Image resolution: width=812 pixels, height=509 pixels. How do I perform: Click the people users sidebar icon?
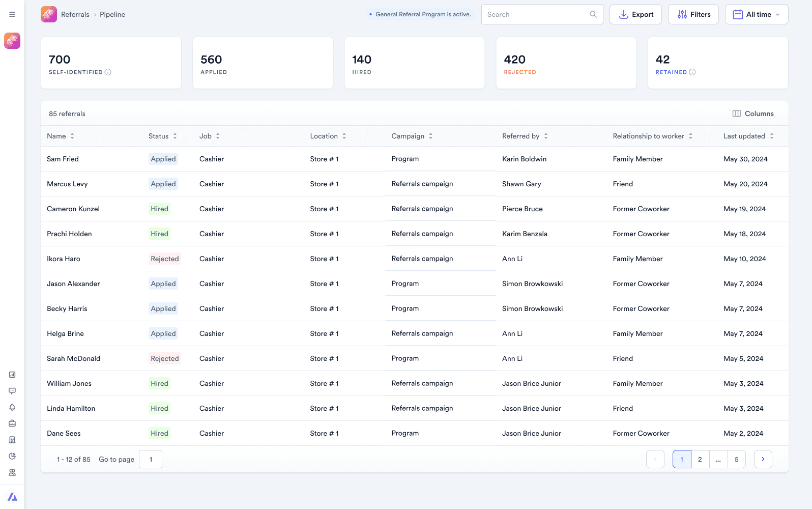[12, 472]
